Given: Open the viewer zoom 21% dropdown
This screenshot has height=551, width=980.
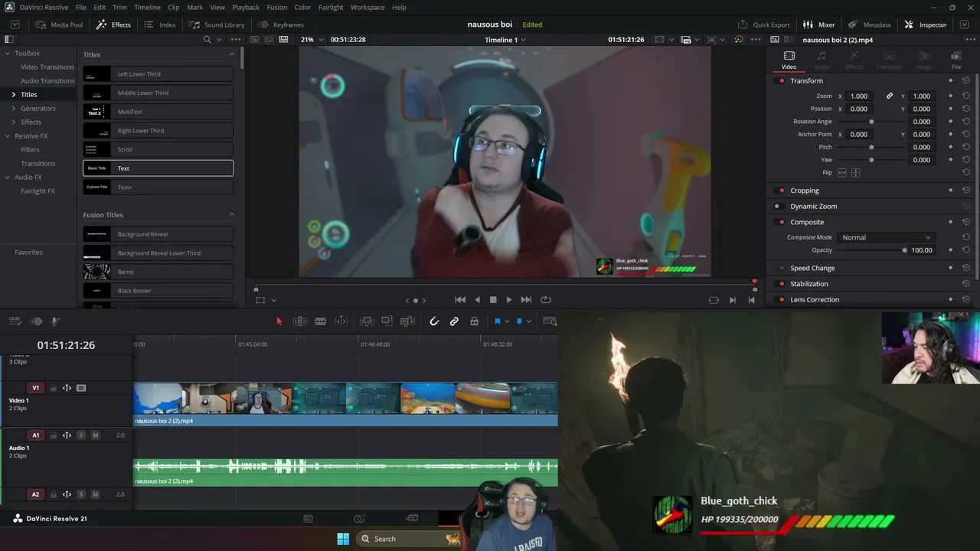Looking at the screenshot, I should (311, 40).
